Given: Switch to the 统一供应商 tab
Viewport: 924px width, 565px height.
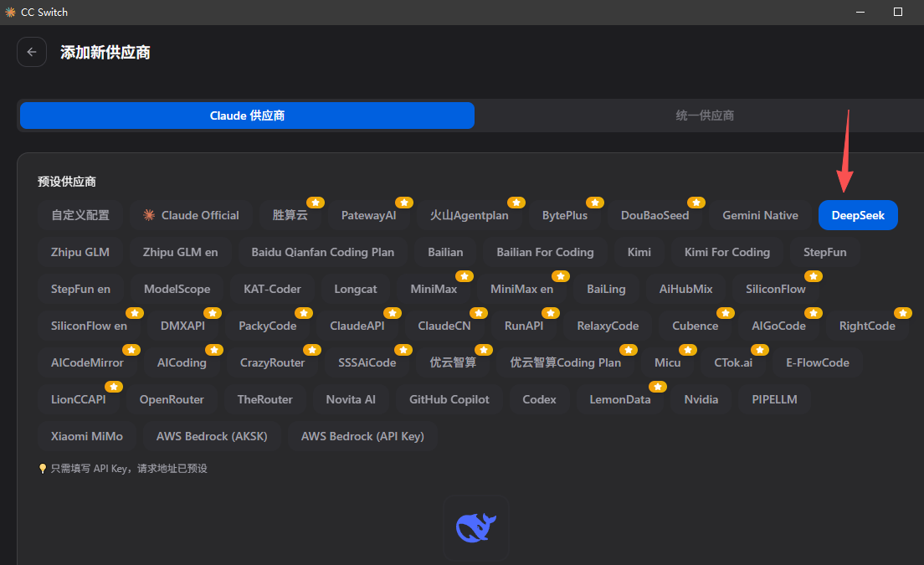Looking at the screenshot, I should (x=704, y=116).
